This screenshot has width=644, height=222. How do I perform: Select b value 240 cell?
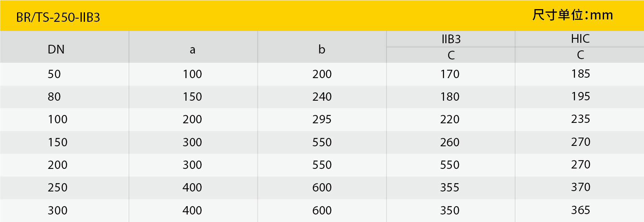pos(322,97)
